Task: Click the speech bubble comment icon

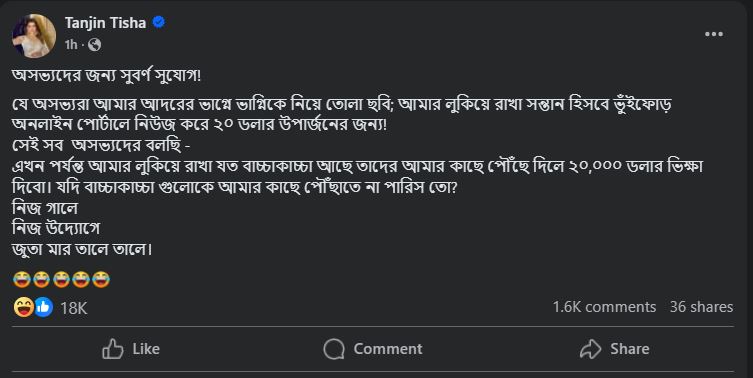Action: (x=334, y=349)
